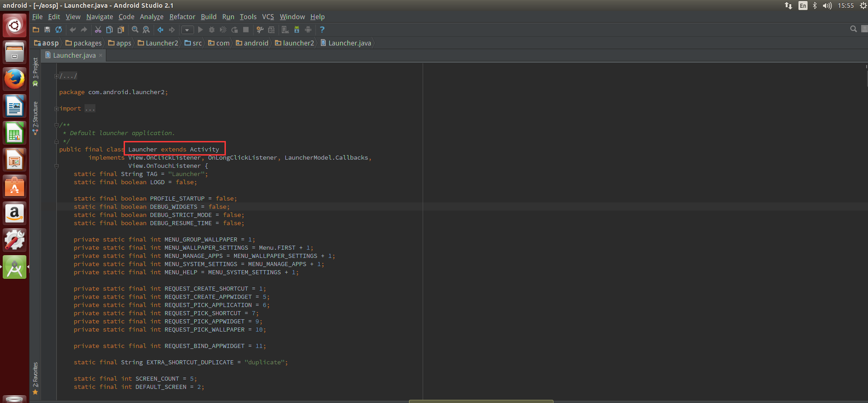
Task: Click the aosp breadcrumb
Action: (46, 43)
